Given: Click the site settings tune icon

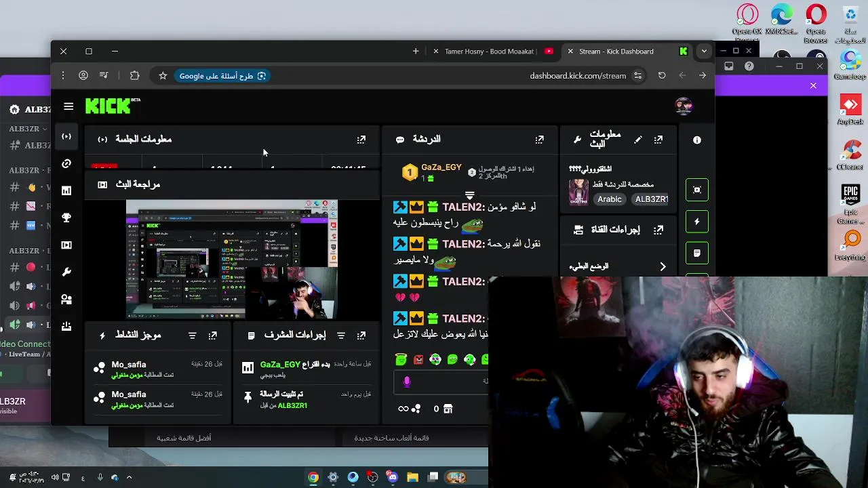Looking at the screenshot, I should pos(637,76).
